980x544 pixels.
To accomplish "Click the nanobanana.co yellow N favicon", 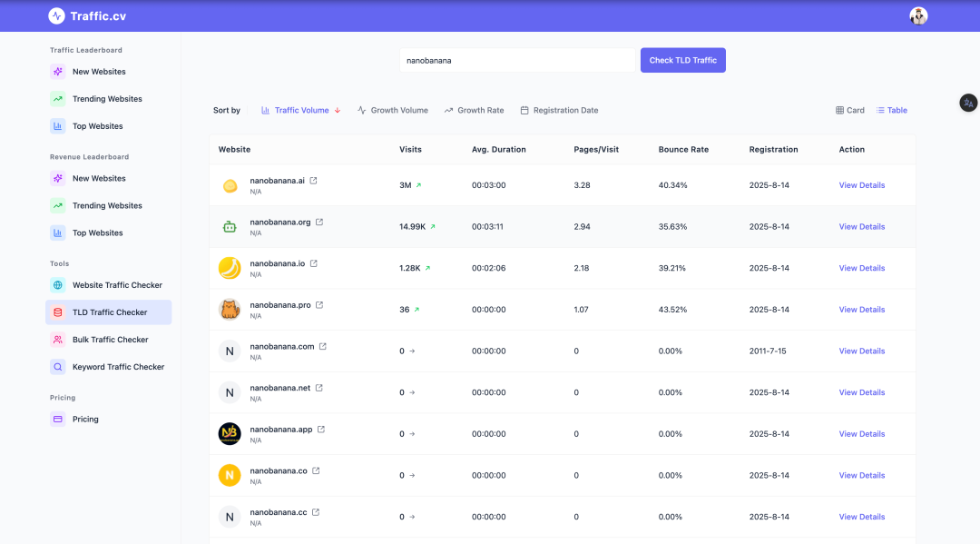I will coord(230,475).
